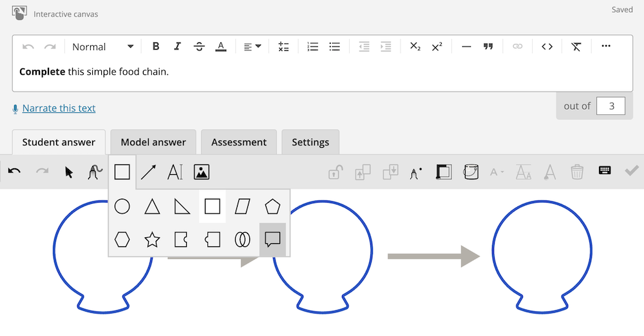Open the text alignment dropdown

(x=252, y=46)
